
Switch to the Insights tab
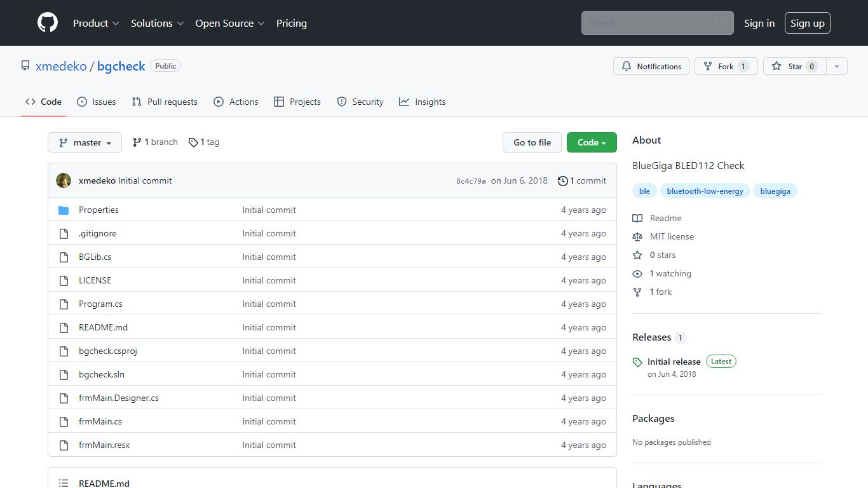pos(422,102)
